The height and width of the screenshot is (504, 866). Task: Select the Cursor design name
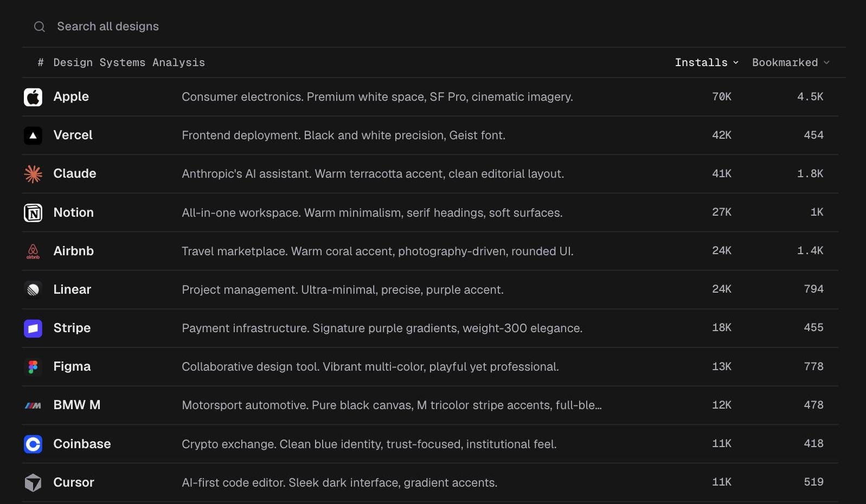74,482
